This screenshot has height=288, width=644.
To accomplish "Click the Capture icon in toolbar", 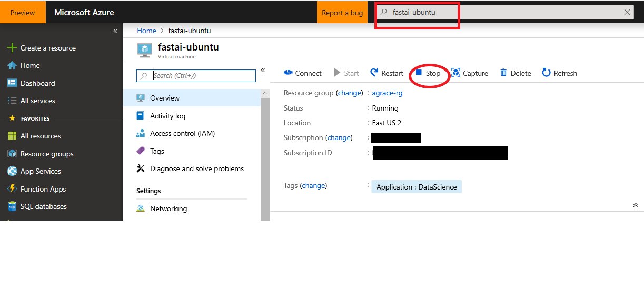I will point(456,73).
